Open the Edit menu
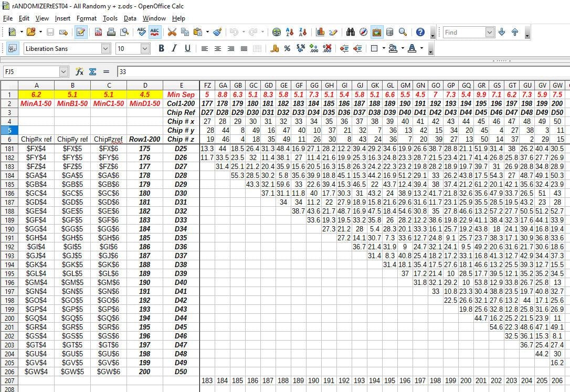 point(24,18)
